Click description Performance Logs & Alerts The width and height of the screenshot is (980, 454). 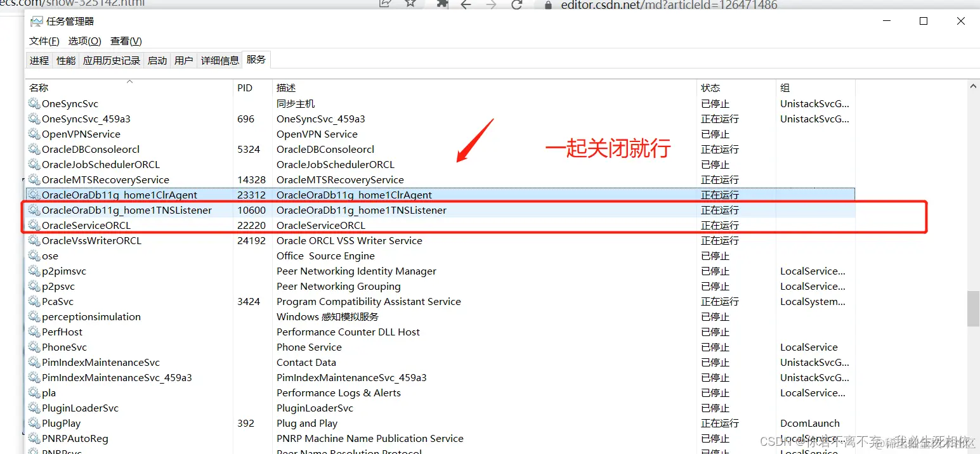point(339,392)
